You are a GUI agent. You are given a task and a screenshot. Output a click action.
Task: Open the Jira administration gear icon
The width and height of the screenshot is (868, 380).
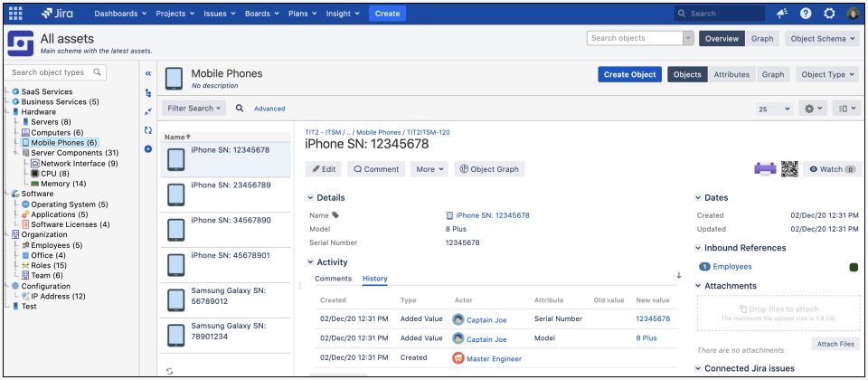point(829,14)
